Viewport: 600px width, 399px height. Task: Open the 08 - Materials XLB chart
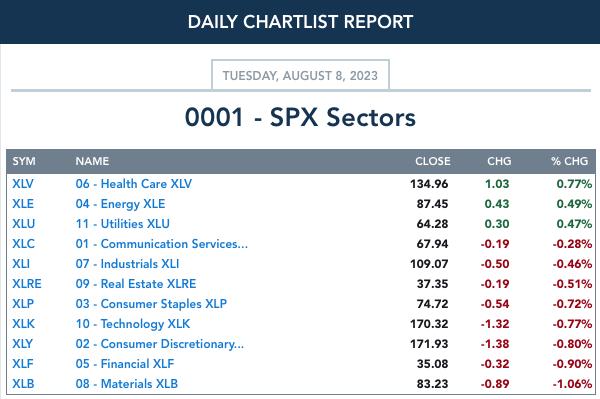127,383
